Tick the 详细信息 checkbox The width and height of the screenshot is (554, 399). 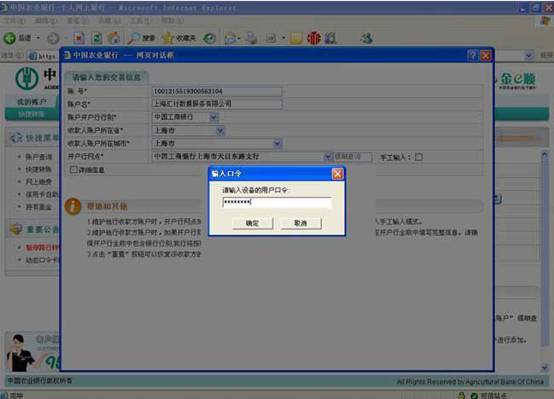click(x=73, y=170)
